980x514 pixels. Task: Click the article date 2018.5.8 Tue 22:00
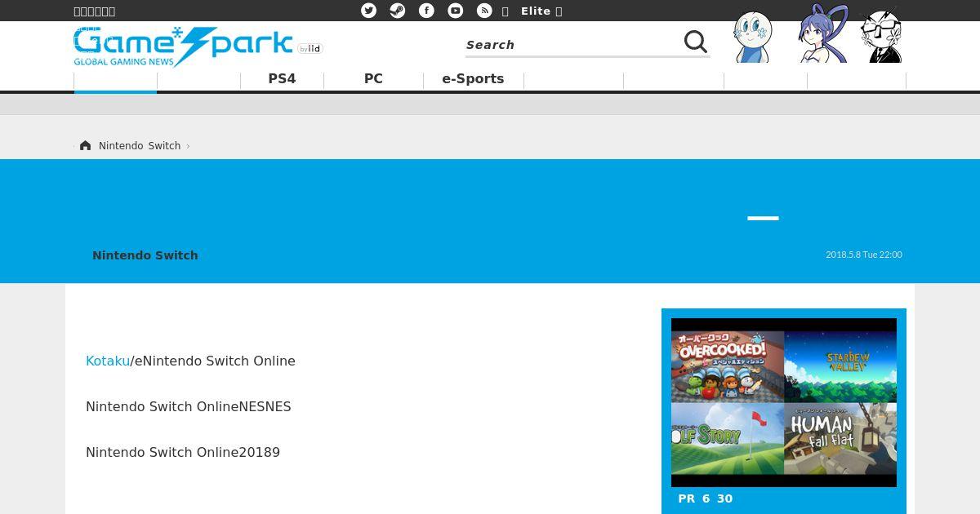coord(864,255)
